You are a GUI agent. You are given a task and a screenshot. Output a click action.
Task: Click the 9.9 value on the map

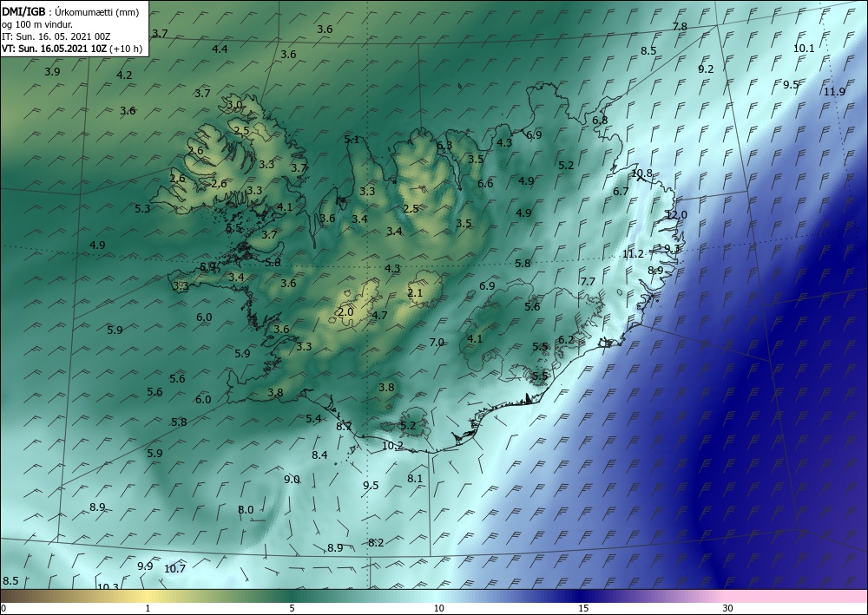pos(145,566)
